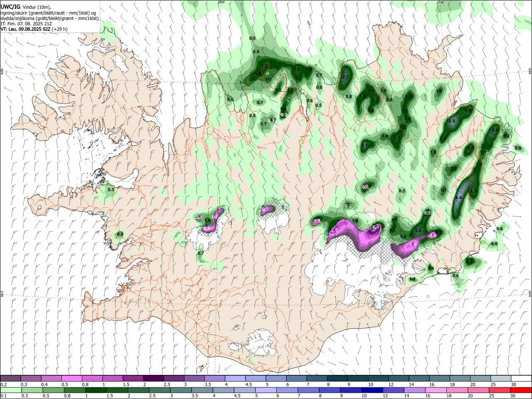Select the lightest green swatch between 0.1 and 0.3

(11, 390)
